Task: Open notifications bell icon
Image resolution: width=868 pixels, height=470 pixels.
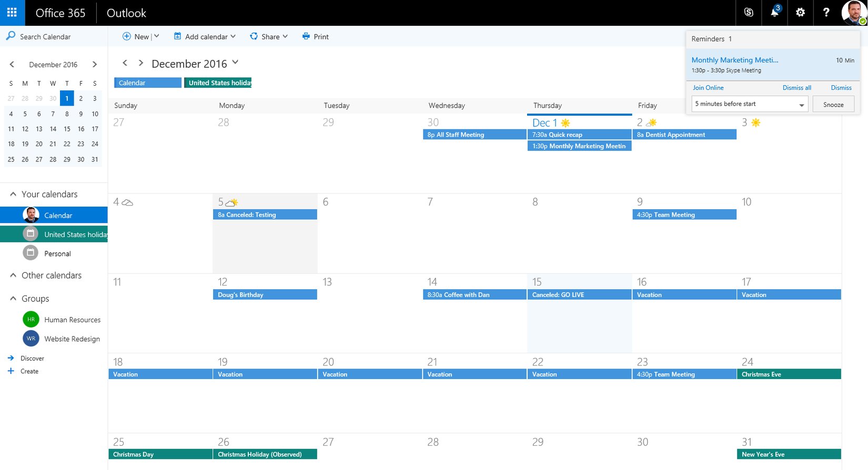Action: (774, 13)
